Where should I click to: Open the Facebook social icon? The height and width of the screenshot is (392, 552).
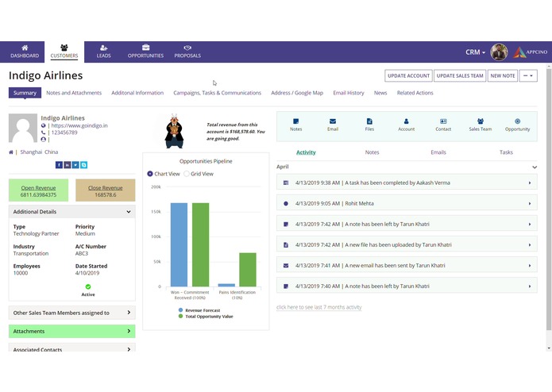(59, 165)
